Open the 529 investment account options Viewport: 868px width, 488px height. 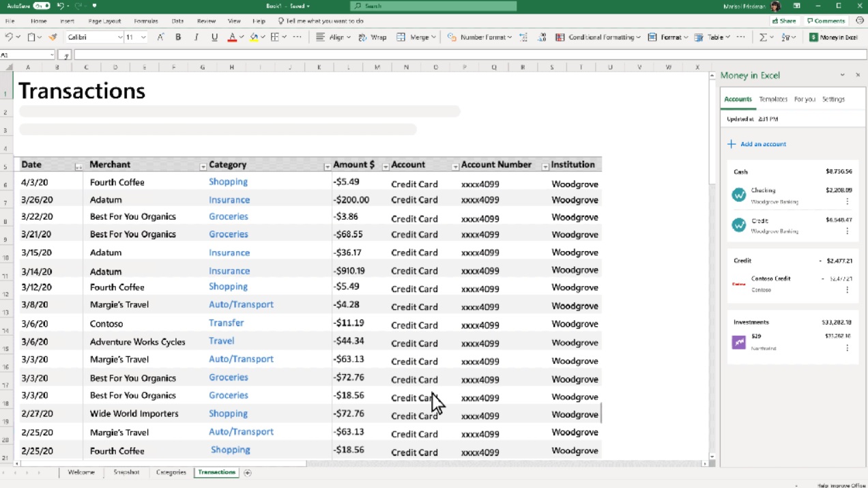click(847, 348)
